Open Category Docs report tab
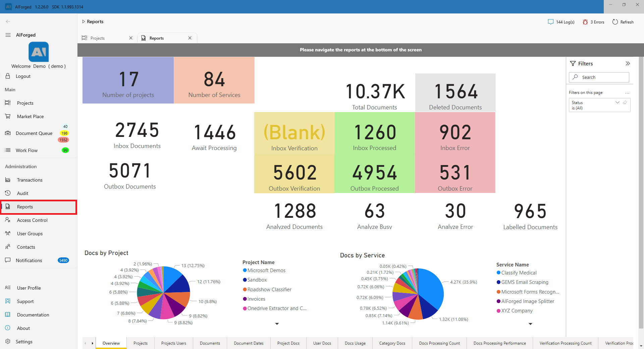644x349 pixels. point(392,343)
